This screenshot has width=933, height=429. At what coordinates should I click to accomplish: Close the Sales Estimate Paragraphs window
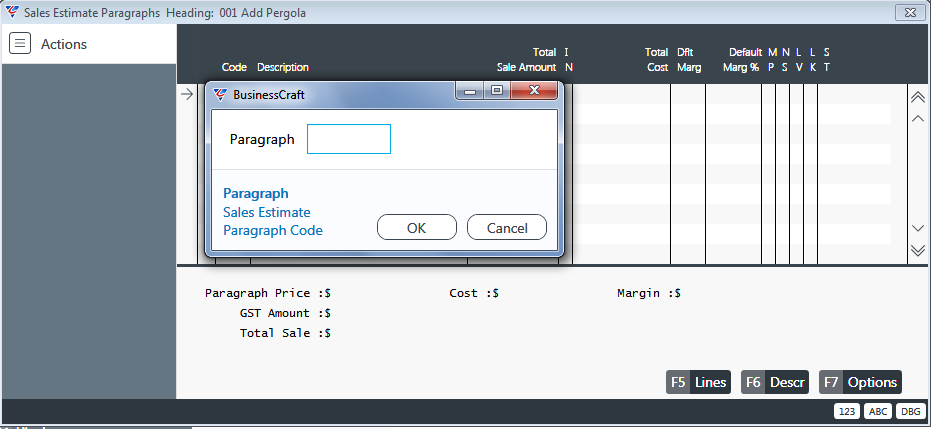click(910, 12)
